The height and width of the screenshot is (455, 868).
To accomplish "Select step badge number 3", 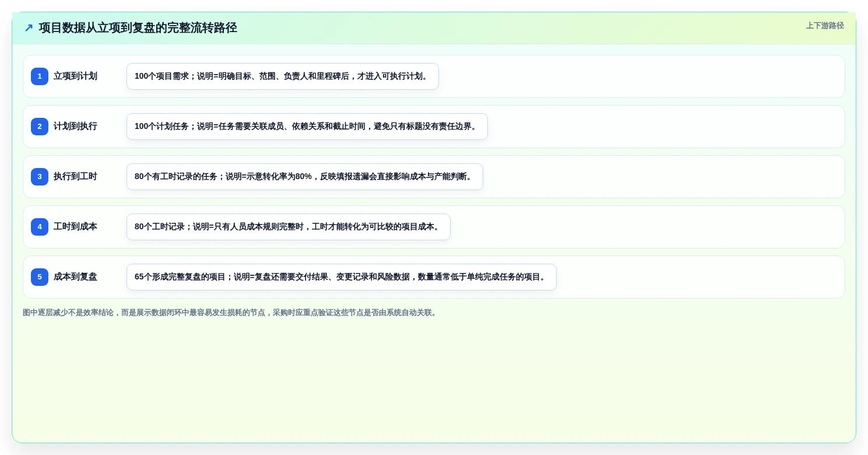I will (40, 177).
